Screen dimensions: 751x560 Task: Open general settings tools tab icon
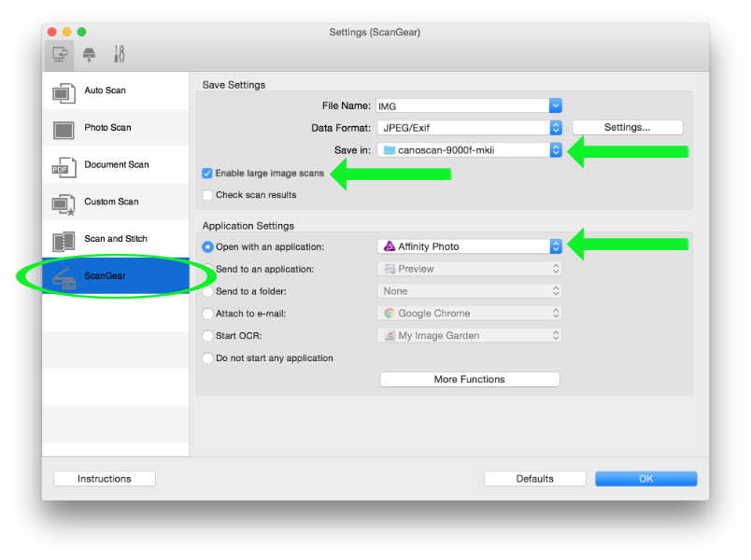click(120, 54)
